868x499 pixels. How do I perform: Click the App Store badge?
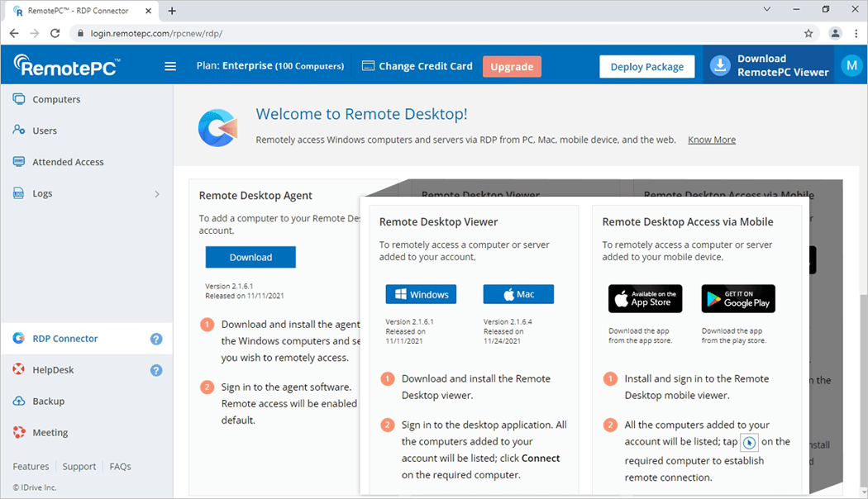click(645, 298)
